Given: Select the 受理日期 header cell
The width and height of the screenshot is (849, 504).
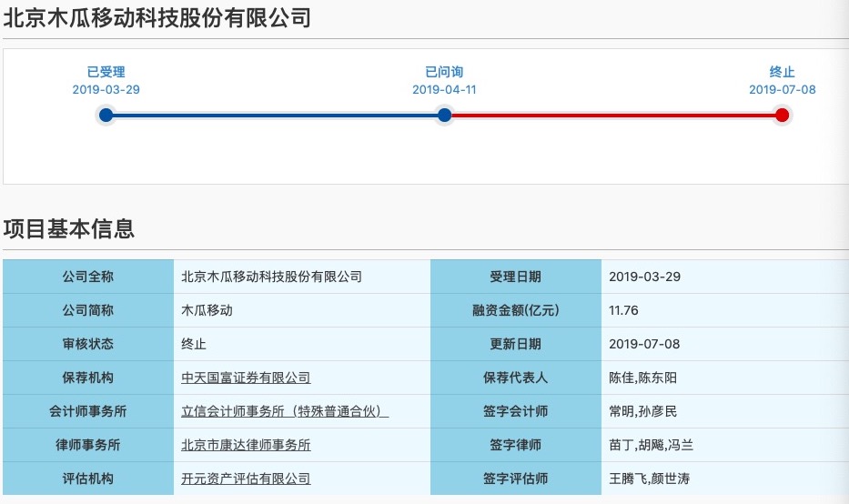Looking at the screenshot, I should click(515, 277).
